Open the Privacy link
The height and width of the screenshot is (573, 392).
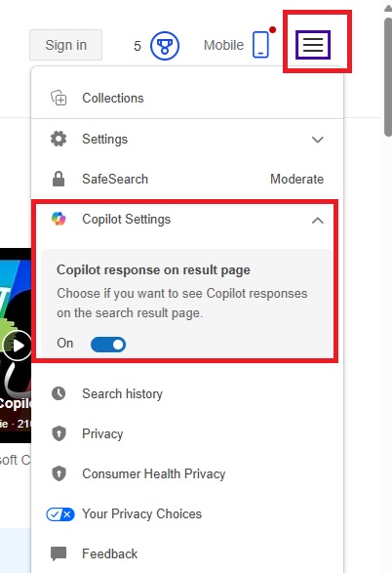point(187,433)
